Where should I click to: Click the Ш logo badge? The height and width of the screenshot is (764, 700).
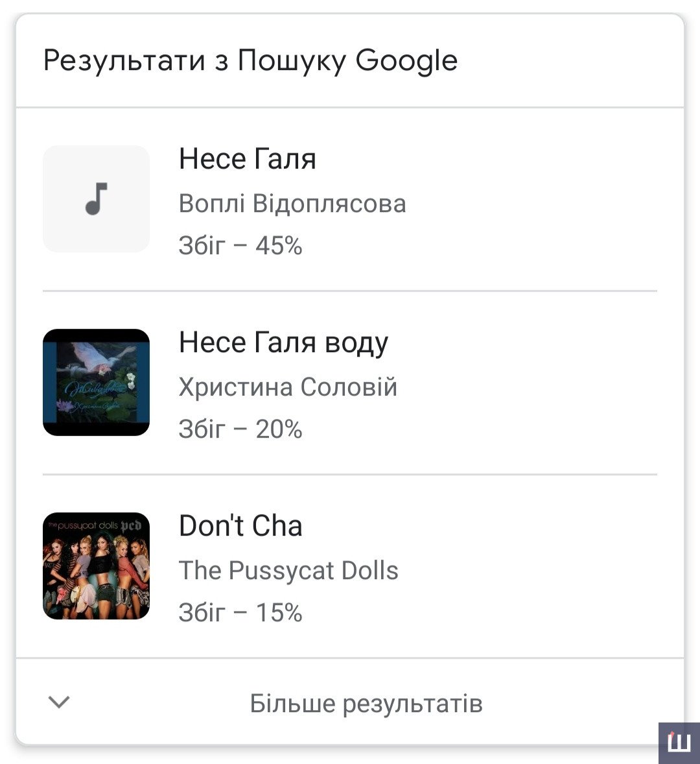679,743
